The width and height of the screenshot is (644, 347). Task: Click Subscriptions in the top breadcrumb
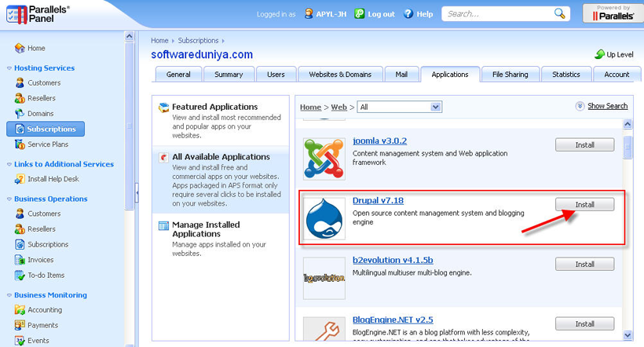pyautogui.click(x=198, y=41)
